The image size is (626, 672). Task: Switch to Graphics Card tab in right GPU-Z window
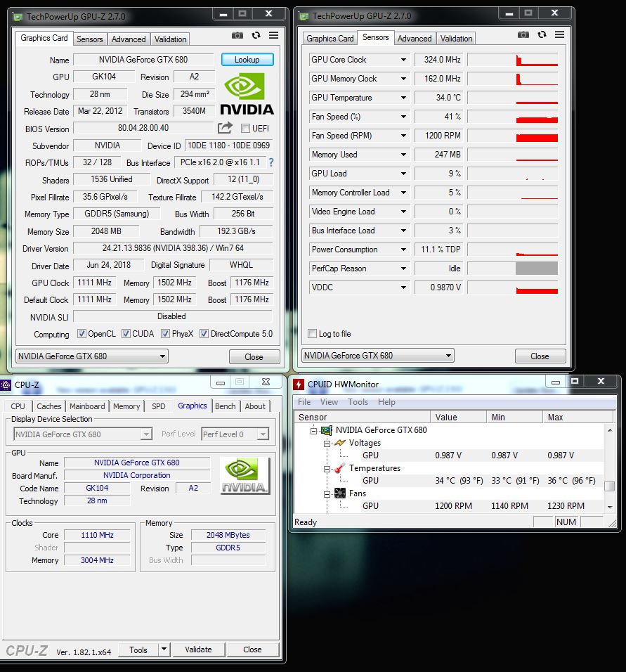pos(330,39)
